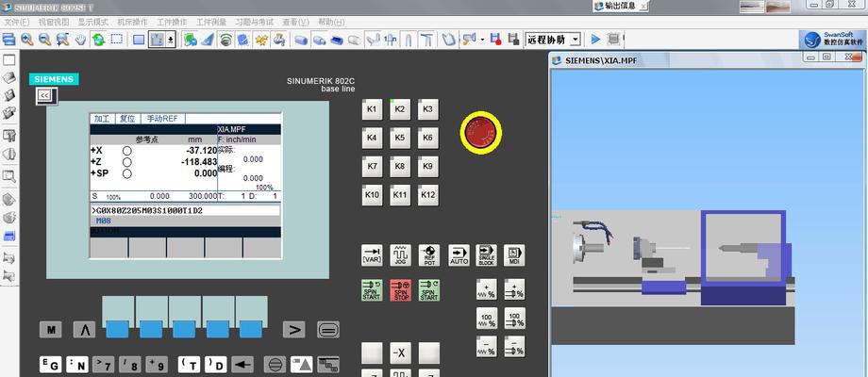Click the G letter key on keypad
The height and width of the screenshot is (377, 868).
pyautogui.click(x=51, y=365)
